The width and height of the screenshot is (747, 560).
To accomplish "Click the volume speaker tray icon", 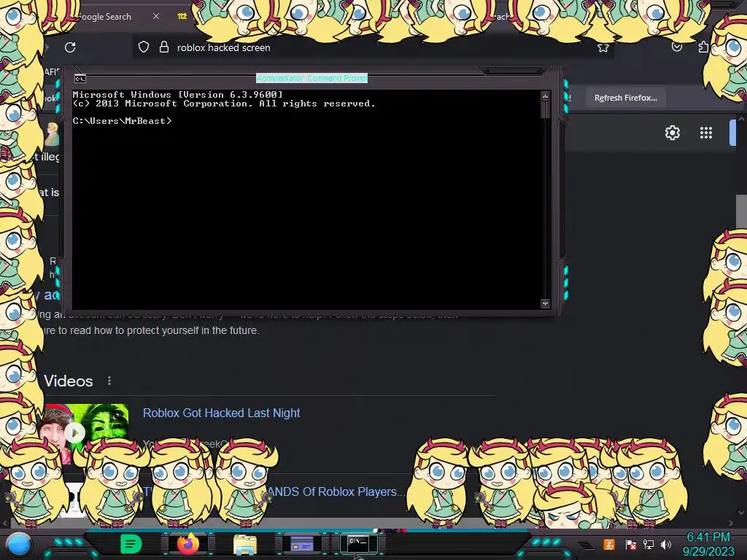I will click(x=666, y=544).
